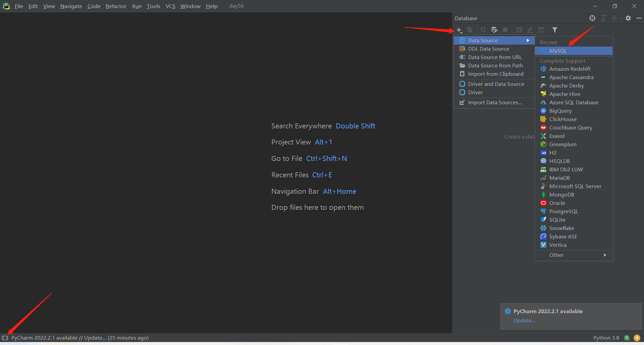Click the table editor grid icon
Viewport: 644px width, 345px height.
(x=519, y=30)
